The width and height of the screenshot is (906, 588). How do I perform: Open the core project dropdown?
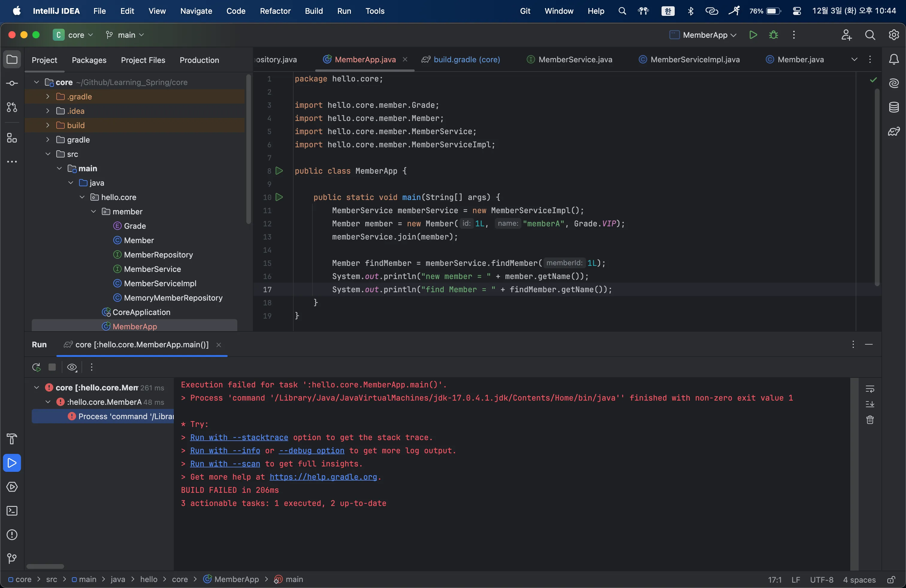73,35
